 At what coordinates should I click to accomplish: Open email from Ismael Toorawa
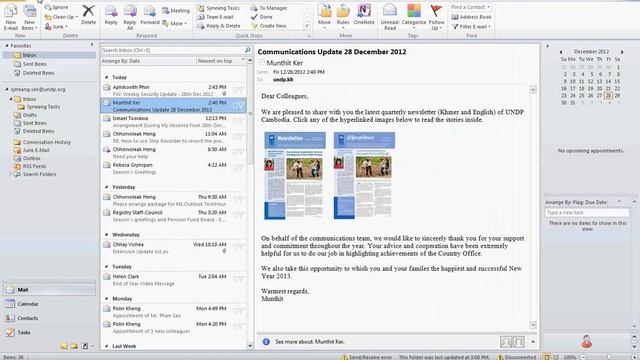[x=173, y=122]
